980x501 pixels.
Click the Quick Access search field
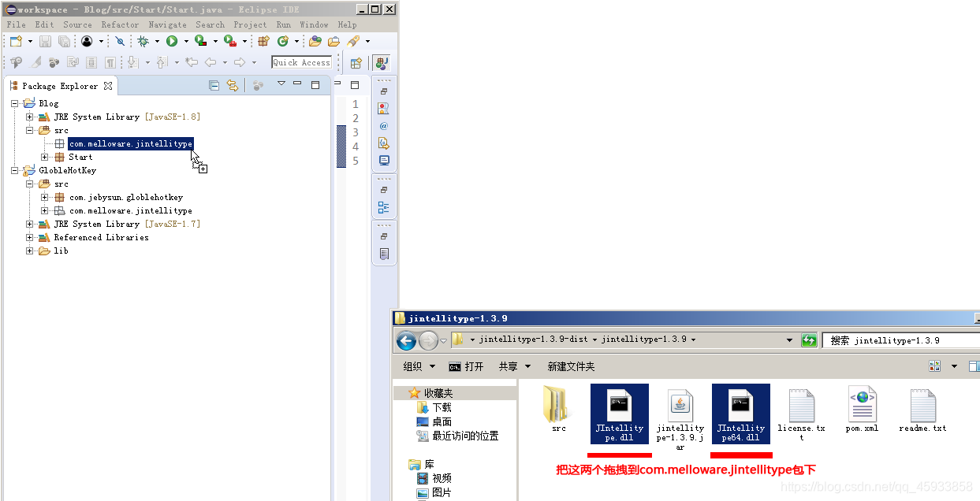pyautogui.click(x=301, y=62)
